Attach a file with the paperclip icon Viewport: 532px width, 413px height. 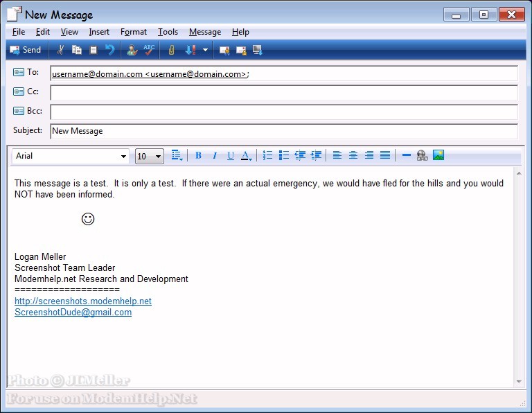point(171,50)
